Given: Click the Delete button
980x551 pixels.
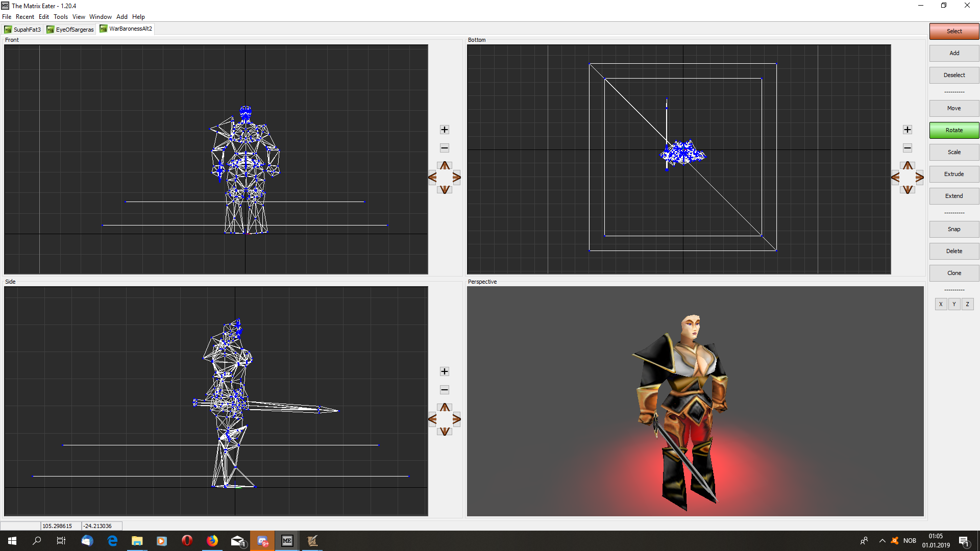Looking at the screenshot, I should tap(954, 251).
